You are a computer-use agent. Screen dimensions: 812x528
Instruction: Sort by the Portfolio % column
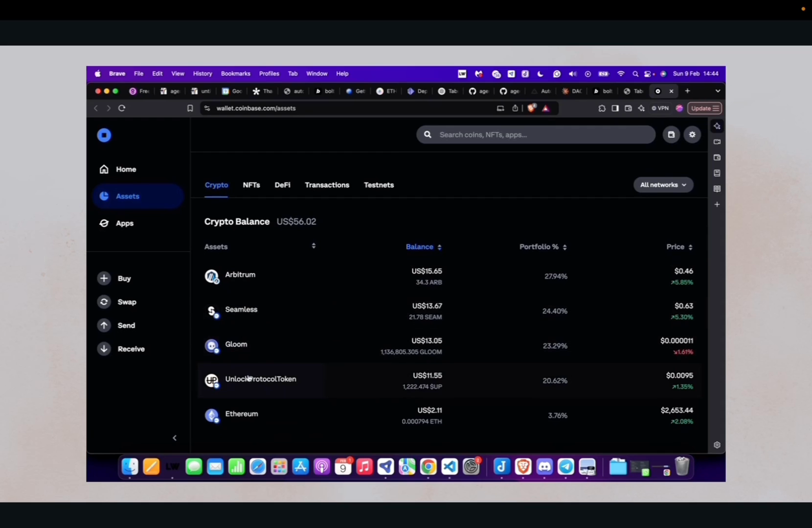(543, 247)
